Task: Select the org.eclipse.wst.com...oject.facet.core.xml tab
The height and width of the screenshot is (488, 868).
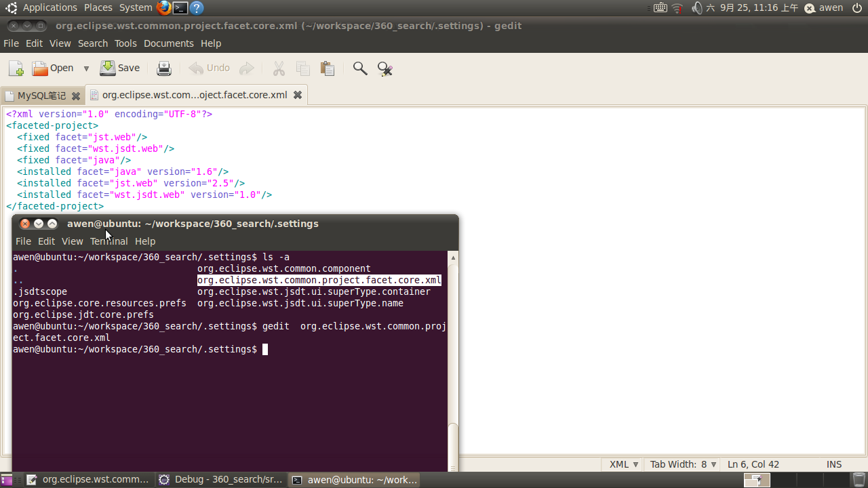Action: [x=195, y=95]
